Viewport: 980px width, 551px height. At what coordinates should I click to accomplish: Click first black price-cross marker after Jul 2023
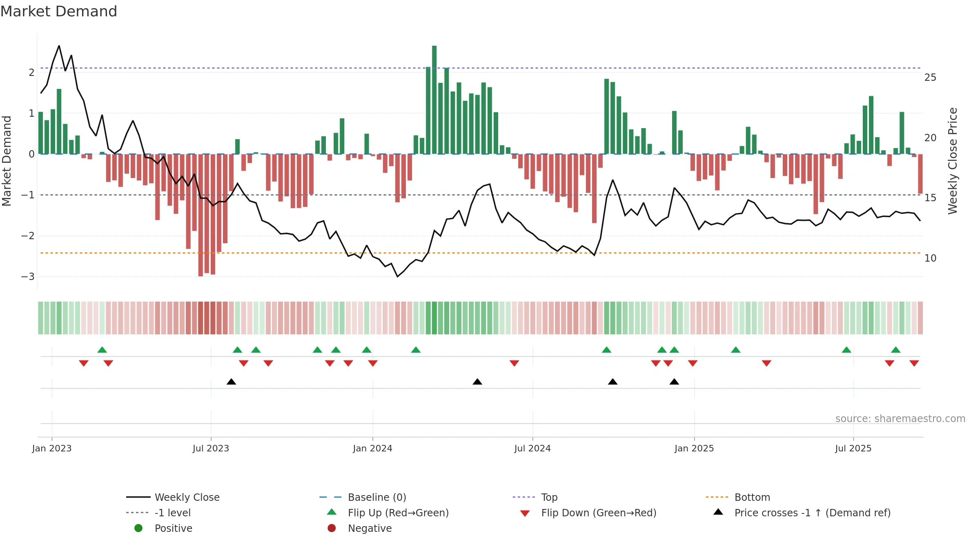click(231, 382)
